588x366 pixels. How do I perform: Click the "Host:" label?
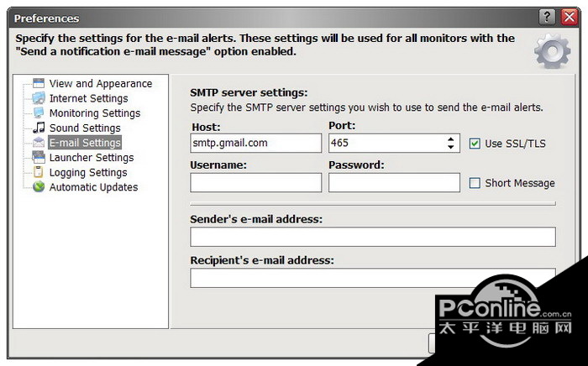click(x=206, y=128)
